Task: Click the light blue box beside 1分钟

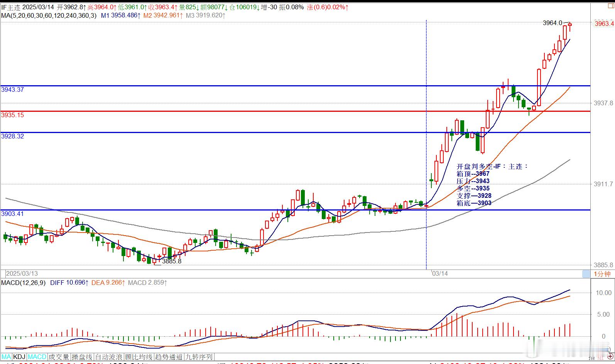Action: [586, 274]
